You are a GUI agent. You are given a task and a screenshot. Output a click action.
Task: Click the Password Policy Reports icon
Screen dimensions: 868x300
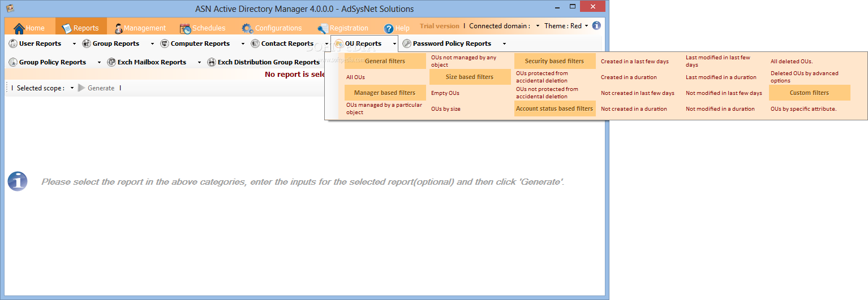(x=407, y=44)
